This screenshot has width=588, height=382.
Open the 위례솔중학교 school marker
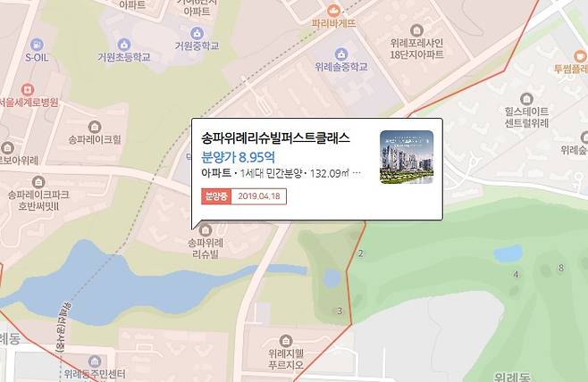coord(340,54)
